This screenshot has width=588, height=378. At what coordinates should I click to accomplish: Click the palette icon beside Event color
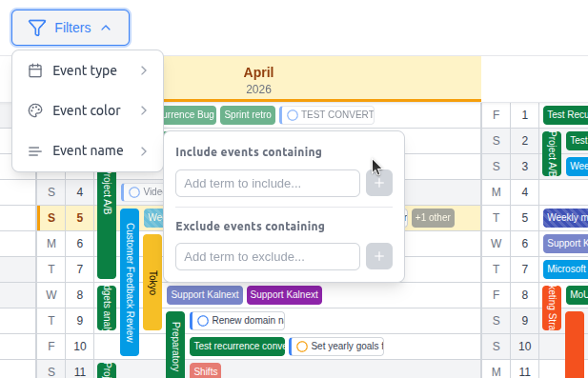click(x=35, y=110)
